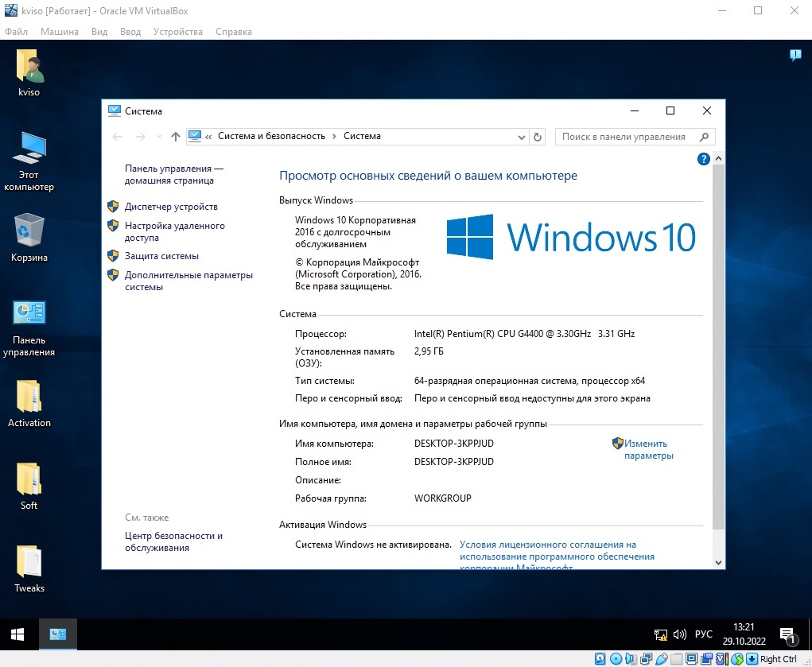Click the refresh button in address bar
The height and width of the screenshot is (667, 812).
[538, 137]
